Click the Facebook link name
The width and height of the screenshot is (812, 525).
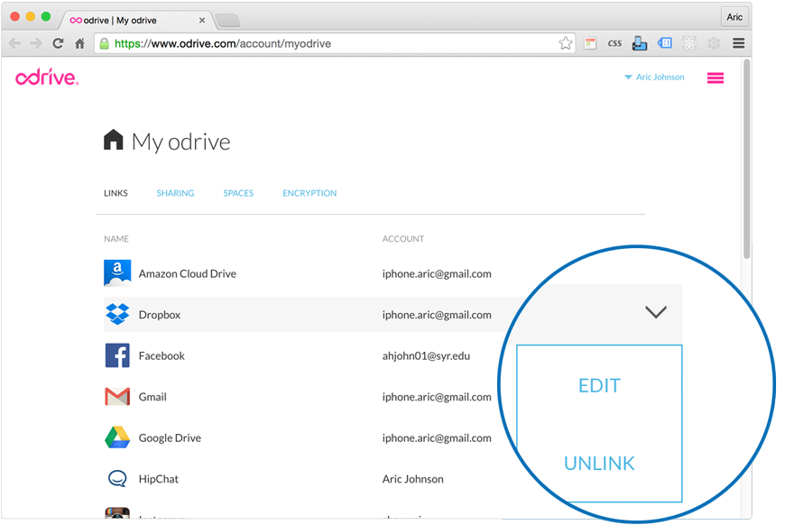tap(161, 355)
